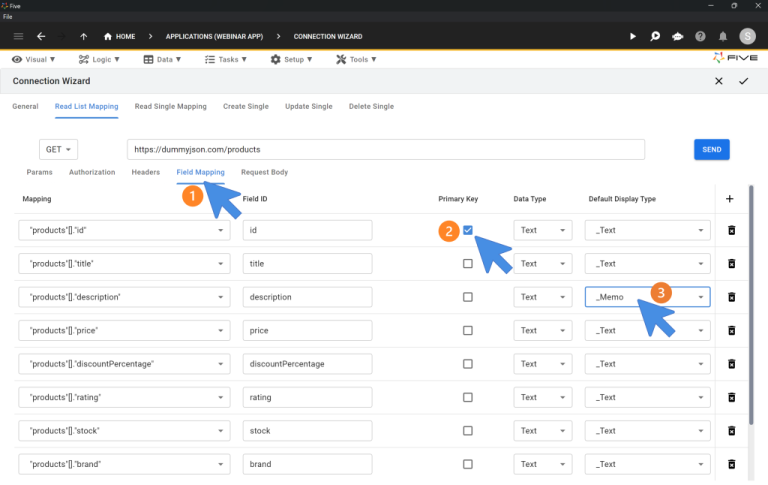Switch to Delete Single tab
768x485 pixels.
[371, 106]
